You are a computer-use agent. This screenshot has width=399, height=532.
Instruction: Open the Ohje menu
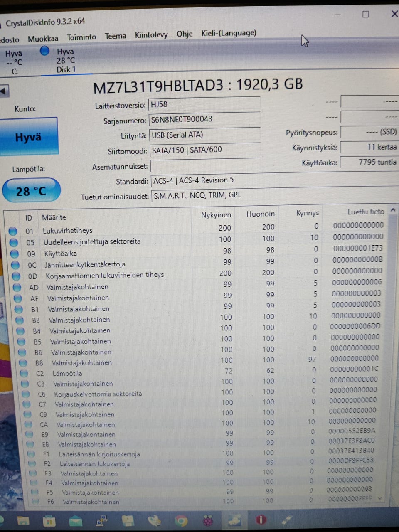[x=184, y=34]
